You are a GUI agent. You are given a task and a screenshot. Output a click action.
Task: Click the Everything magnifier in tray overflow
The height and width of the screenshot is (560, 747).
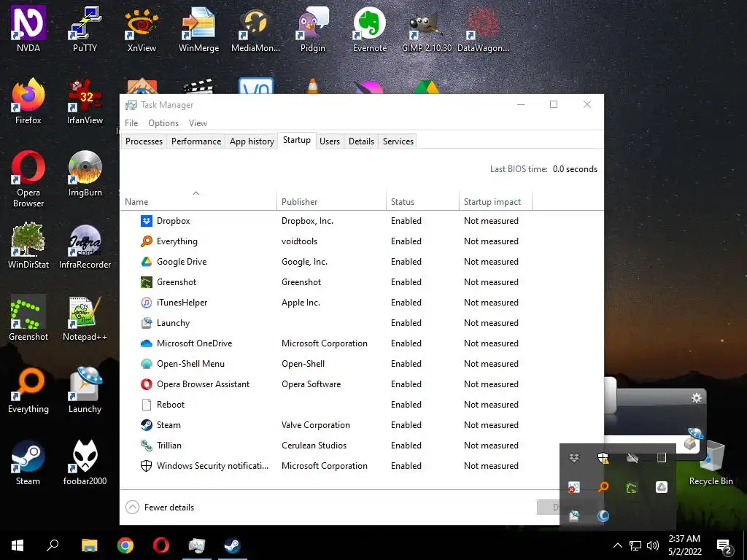pos(603,487)
